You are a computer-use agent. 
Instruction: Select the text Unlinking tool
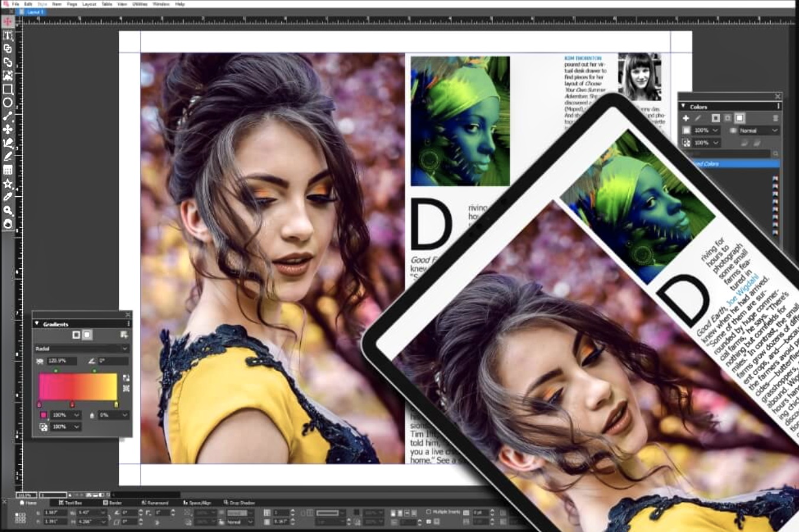pyautogui.click(x=8, y=62)
